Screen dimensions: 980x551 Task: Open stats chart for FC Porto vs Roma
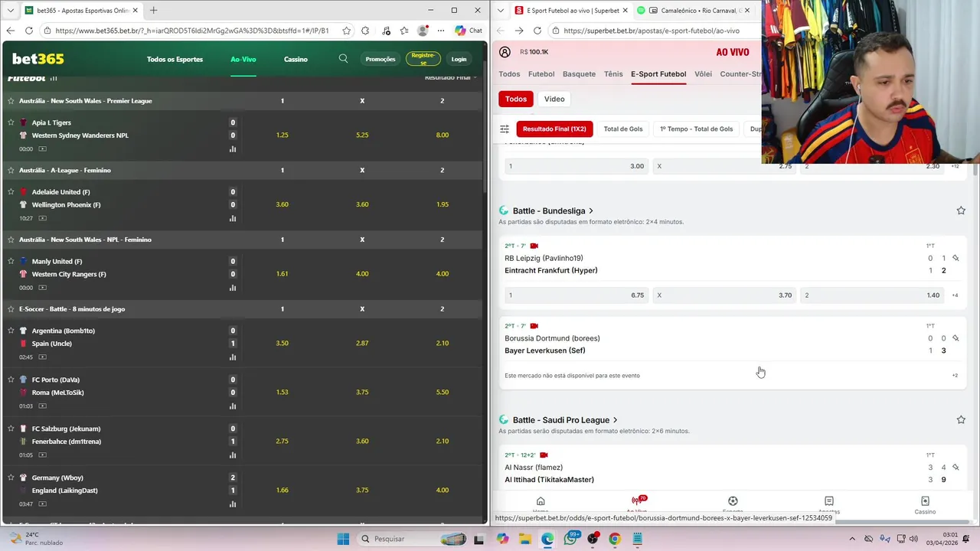tap(233, 406)
